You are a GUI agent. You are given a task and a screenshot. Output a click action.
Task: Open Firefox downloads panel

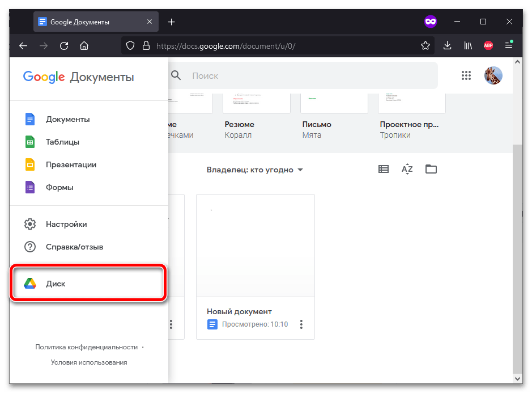447,45
